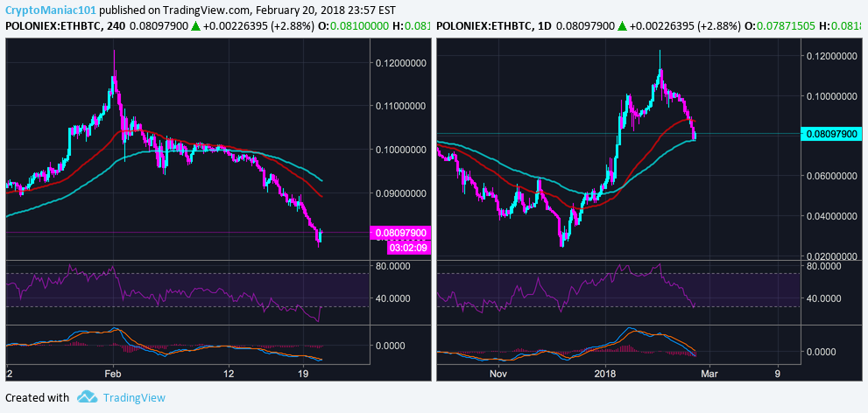Click 80.0000 on the 1D chart RSI axis
Image resolution: width=868 pixels, height=413 pixels.
823,266
